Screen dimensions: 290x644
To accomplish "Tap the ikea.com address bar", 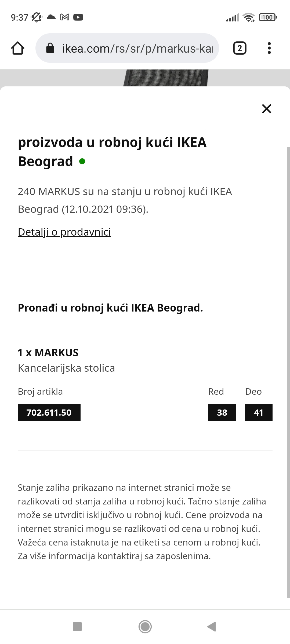I will [x=137, y=49].
